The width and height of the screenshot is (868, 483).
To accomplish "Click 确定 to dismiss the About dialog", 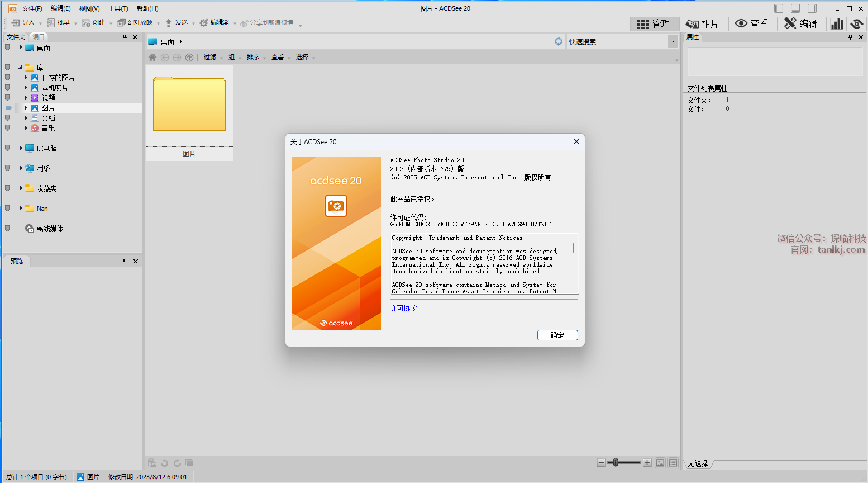I will pos(557,335).
